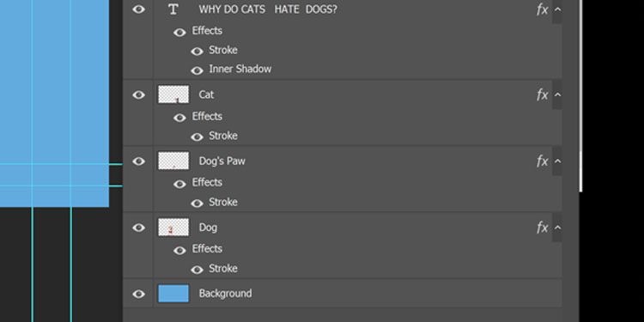
Task: Hide the Dog's Paw layer
Action: pyautogui.click(x=139, y=161)
